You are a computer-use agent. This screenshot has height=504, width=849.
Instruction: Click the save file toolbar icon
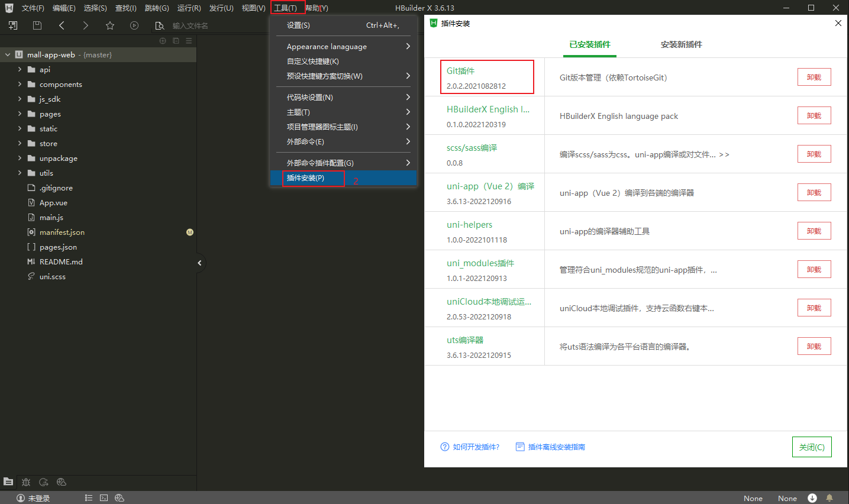[37, 25]
